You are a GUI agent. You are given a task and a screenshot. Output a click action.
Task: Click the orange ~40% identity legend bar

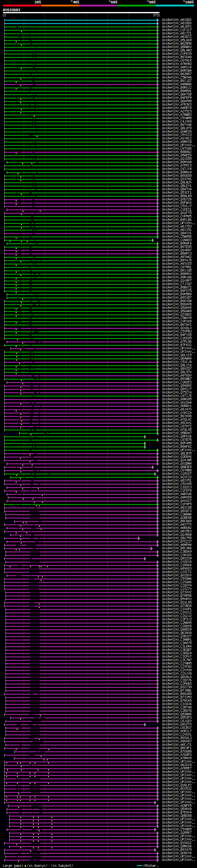tap(60, 6)
